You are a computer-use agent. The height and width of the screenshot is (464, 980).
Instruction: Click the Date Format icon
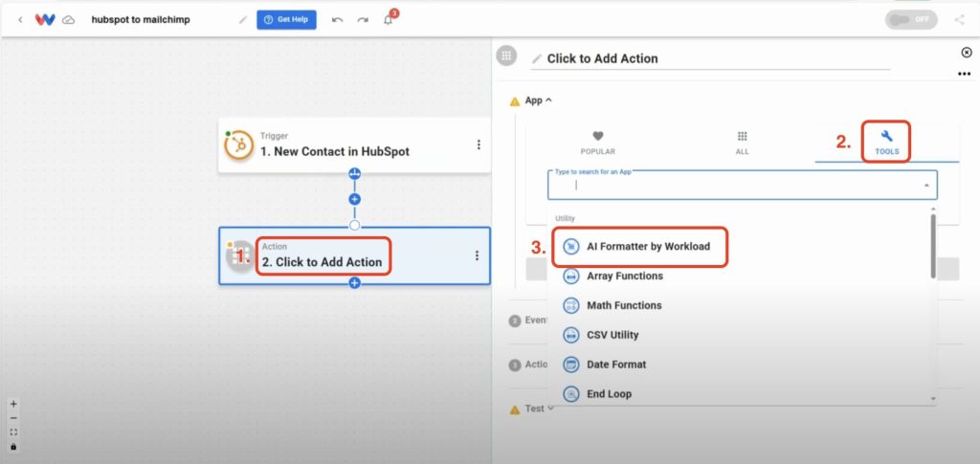[571, 365]
